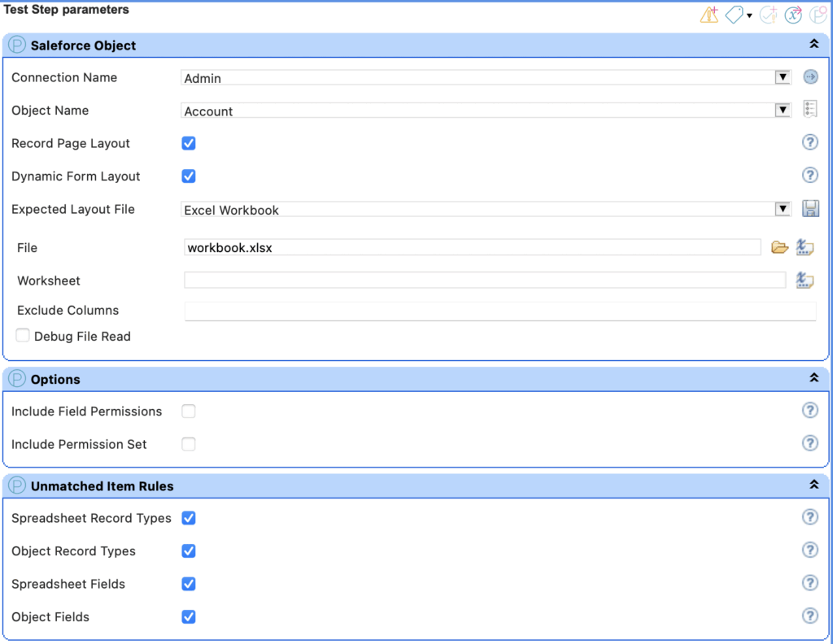Click the variable (x) icon in toolbar
Viewport: 833px width, 644px height.
pos(792,15)
